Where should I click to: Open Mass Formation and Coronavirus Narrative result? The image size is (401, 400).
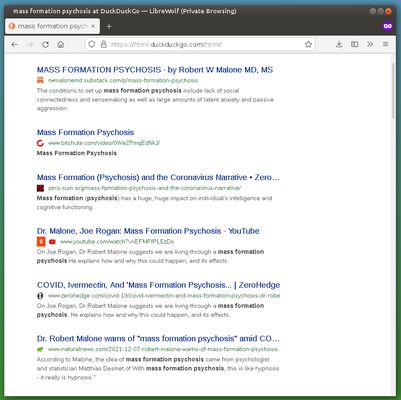click(158, 177)
